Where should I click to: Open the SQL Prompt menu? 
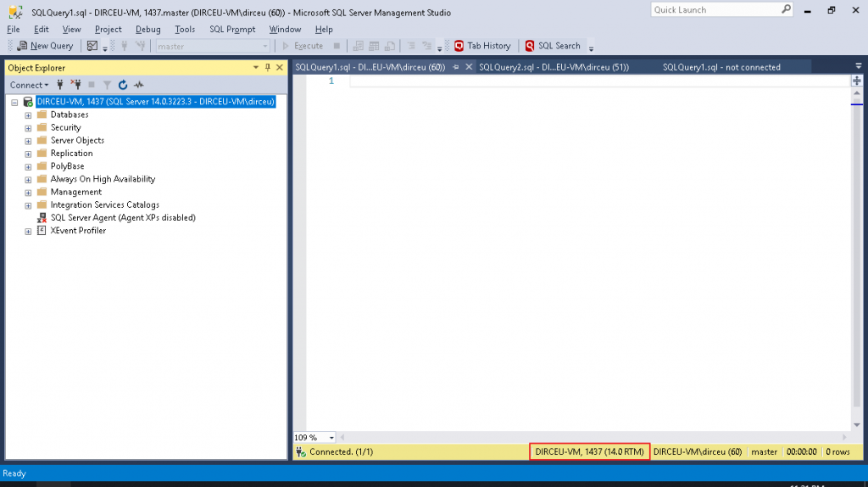[x=232, y=30]
